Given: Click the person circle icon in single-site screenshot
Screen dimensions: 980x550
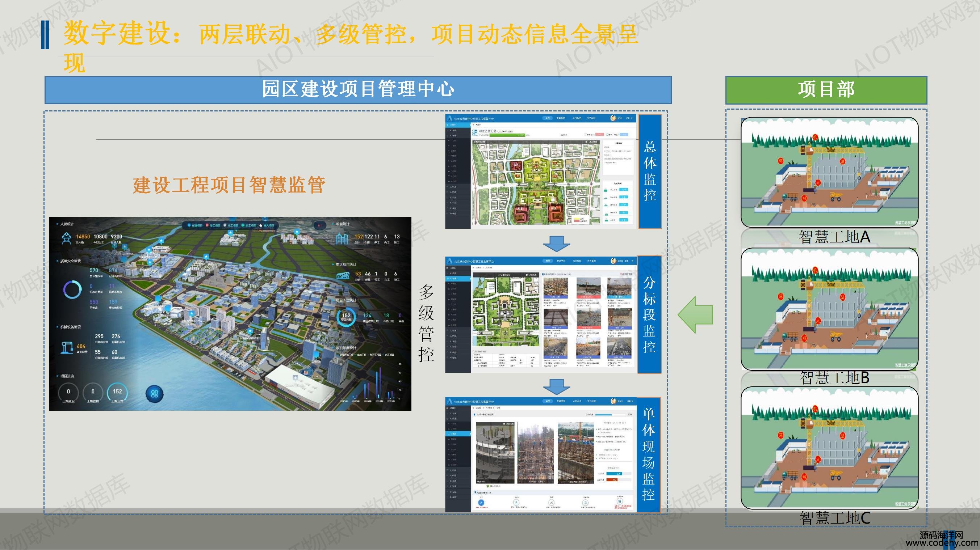Looking at the screenshot, I should pos(516,503).
